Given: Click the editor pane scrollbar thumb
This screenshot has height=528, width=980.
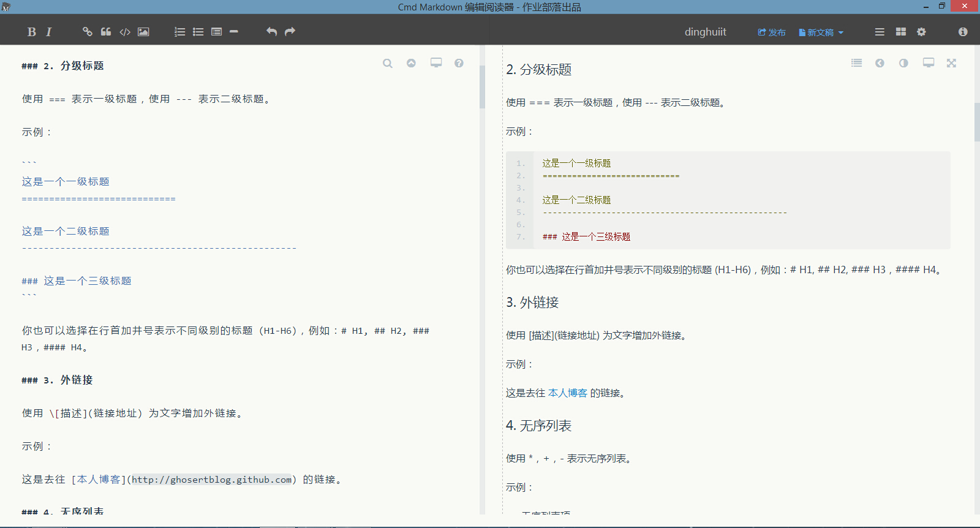Looking at the screenshot, I should click(x=482, y=87).
